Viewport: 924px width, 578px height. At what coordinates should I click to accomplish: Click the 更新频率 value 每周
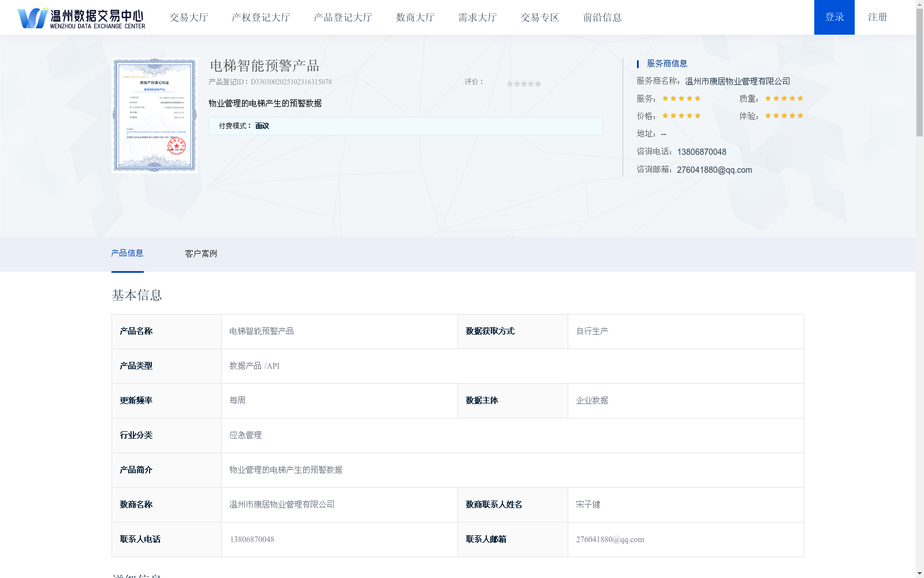coord(237,401)
